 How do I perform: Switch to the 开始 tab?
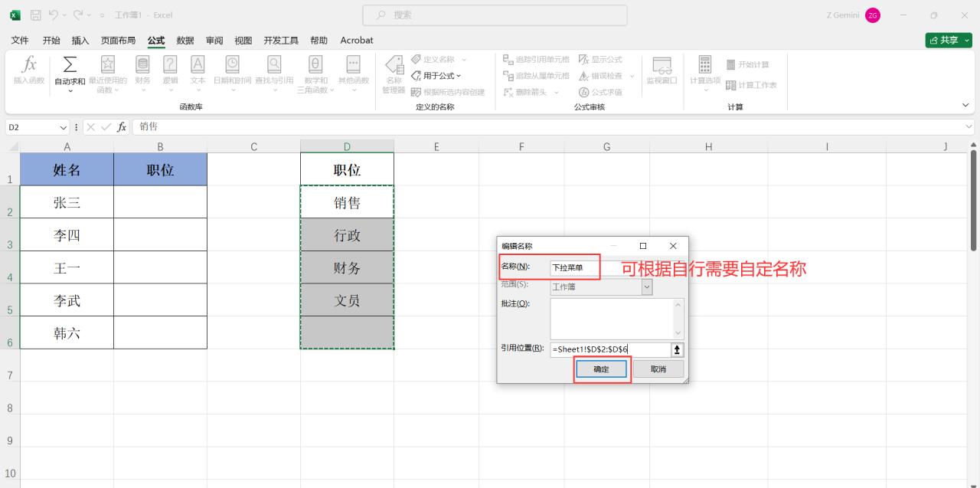pyautogui.click(x=51, y=40)
